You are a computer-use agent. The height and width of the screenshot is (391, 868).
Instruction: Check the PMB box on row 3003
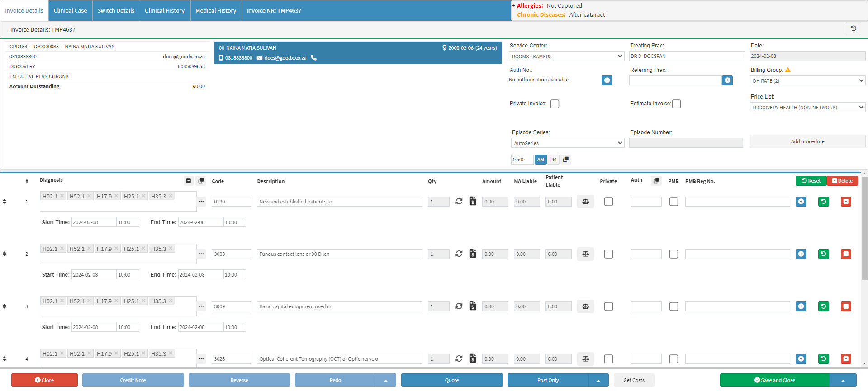tap(674, 254)
